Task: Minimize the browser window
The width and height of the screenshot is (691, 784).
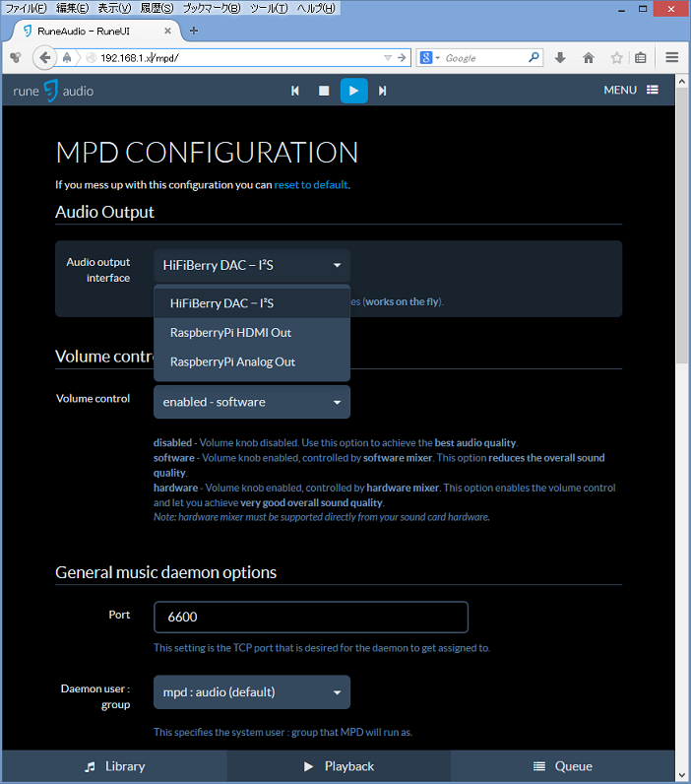Action: 621,9
